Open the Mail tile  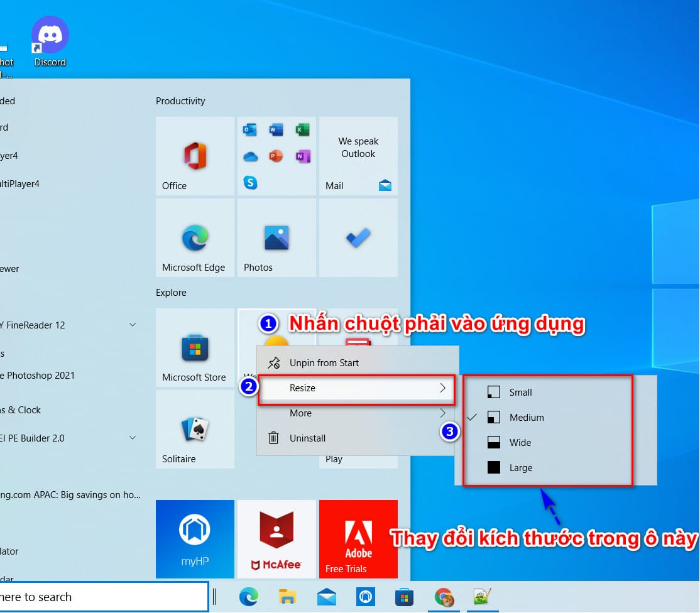(x=358, y=156)
